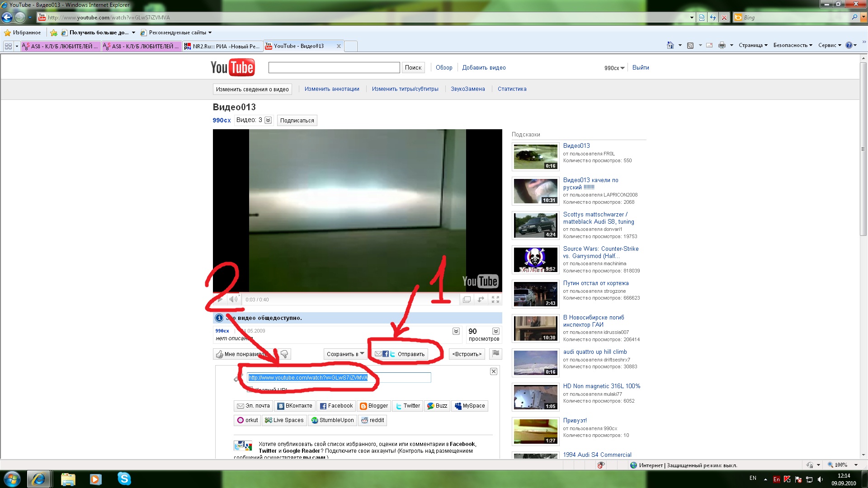Viewport: 868px width, 488px height.
Task: Expand the 90 views statistics arrow
Action: [496, 331]
